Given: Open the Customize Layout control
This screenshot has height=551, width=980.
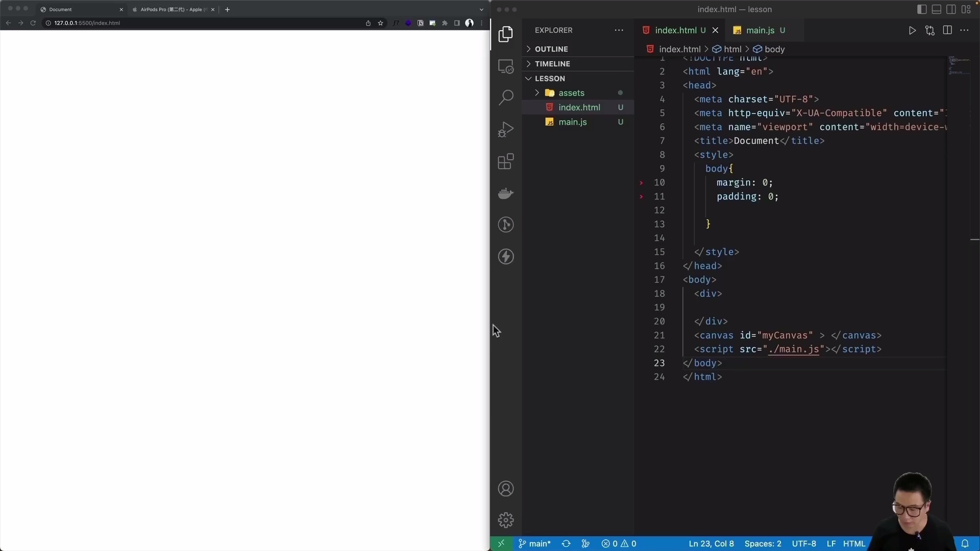Looking at the screenshot, I should coord(967,9).
